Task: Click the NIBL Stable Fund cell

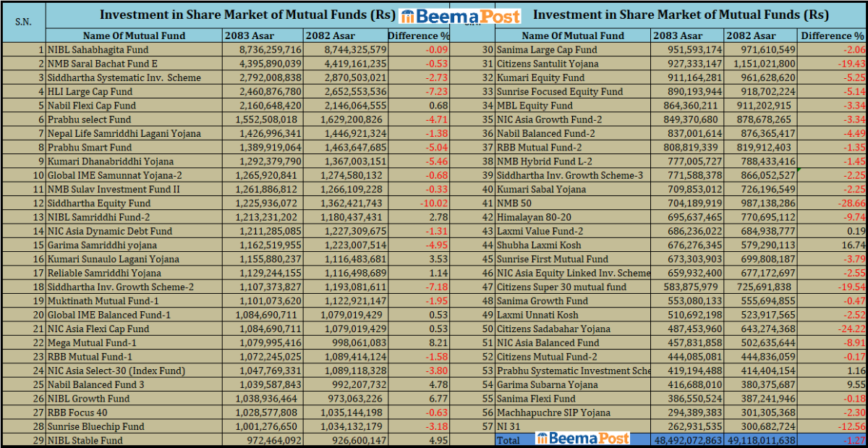Action: [x=134, y=440]
